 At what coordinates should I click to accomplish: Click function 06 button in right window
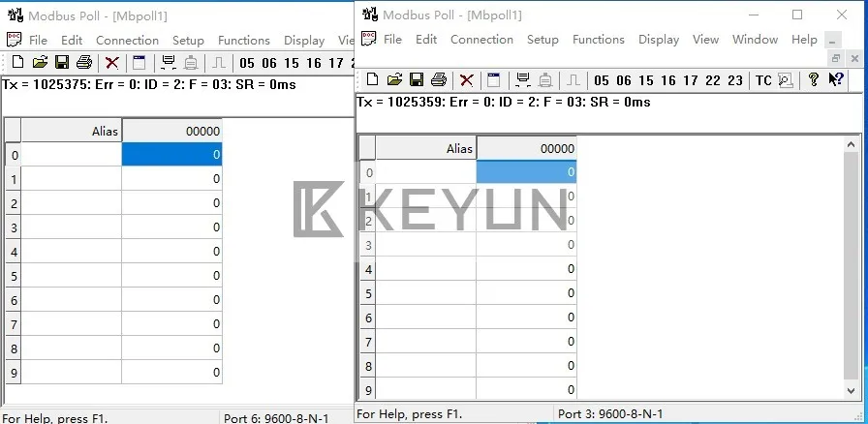coord(624,80)
